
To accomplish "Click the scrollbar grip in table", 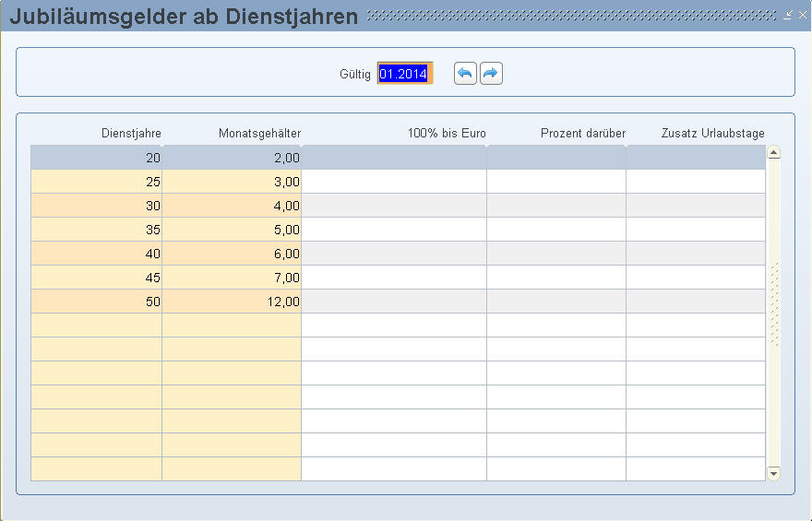I will (x=774, y=304).
